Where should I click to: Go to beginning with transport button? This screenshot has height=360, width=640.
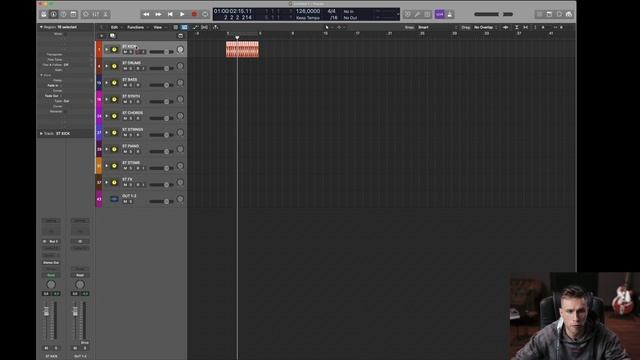tap(170, 14)
